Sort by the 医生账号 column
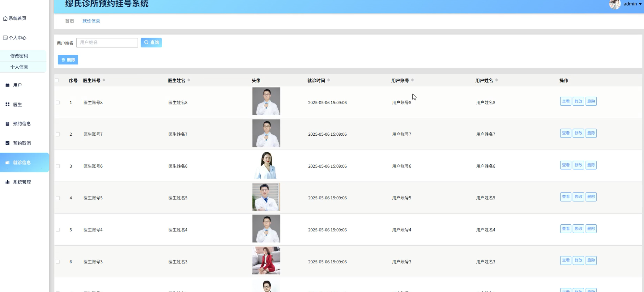The width and height of the screenshot is (644, 292). click(104, 80)
